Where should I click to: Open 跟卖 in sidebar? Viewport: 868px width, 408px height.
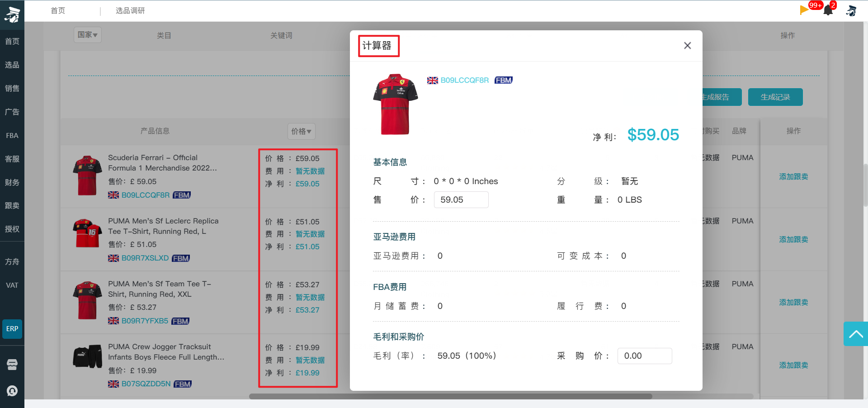click(12, 205)
